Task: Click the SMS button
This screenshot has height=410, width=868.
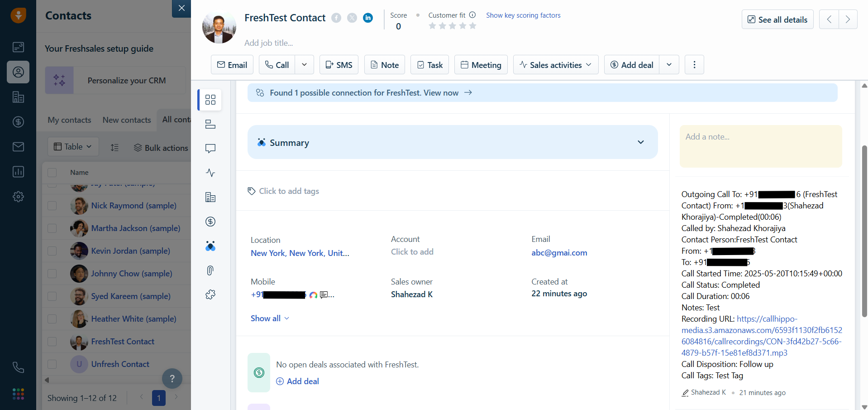Action: point(339,65)
